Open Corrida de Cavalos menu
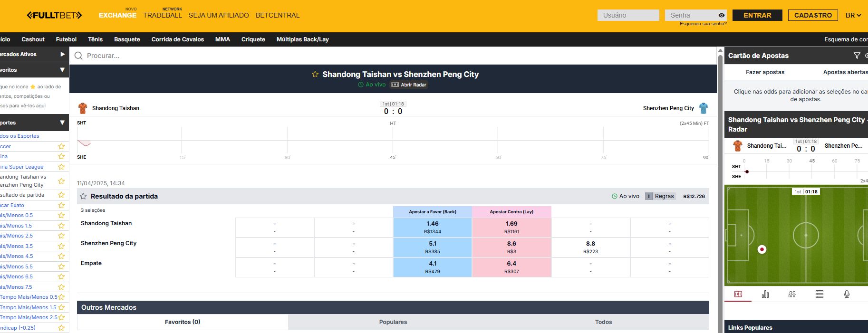This screenshot has width=868, height=333. (x=178, y=39)
